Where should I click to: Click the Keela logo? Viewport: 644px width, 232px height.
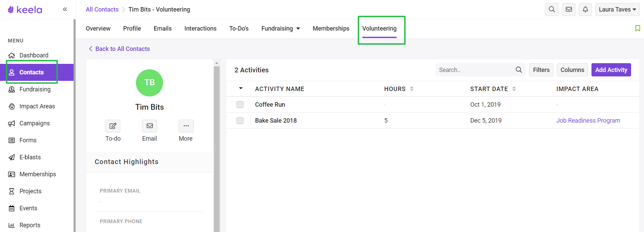click(x=25, y=10)
